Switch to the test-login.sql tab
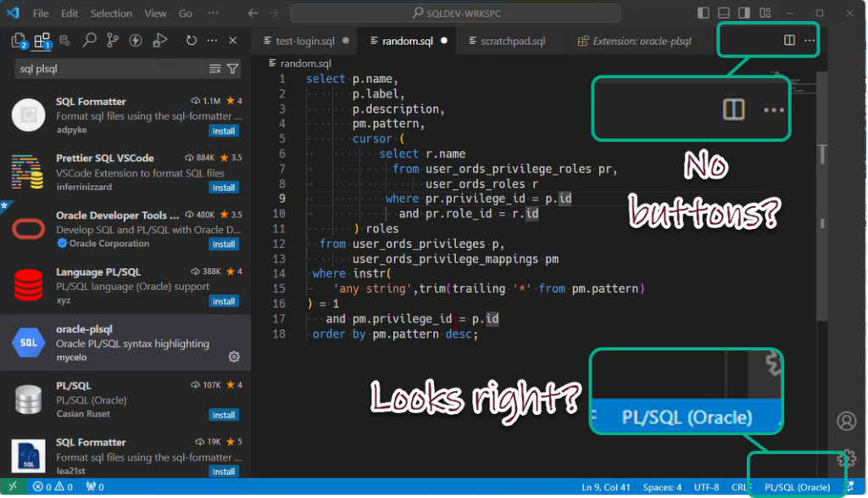 [x=305, y=41]
